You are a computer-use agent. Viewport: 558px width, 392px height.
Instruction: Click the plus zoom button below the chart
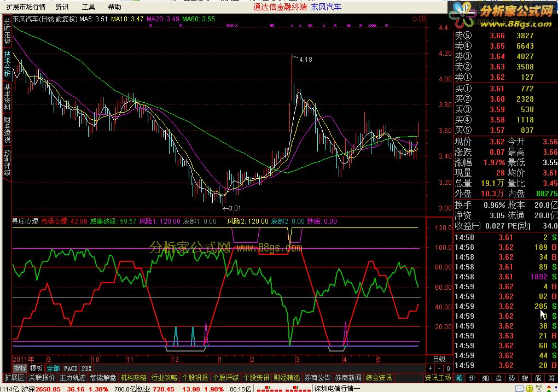pyautogui.click(x=430, y=368)
